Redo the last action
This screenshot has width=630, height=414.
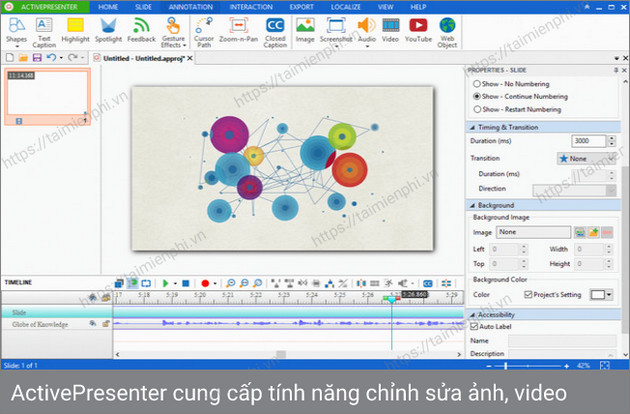point(73,58)
